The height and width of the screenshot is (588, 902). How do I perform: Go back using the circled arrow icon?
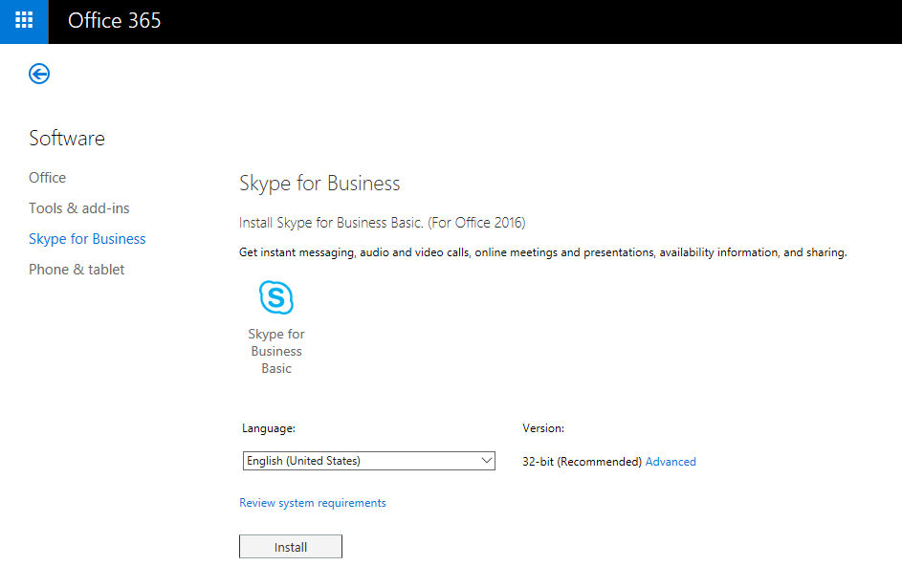pos(39,74)
